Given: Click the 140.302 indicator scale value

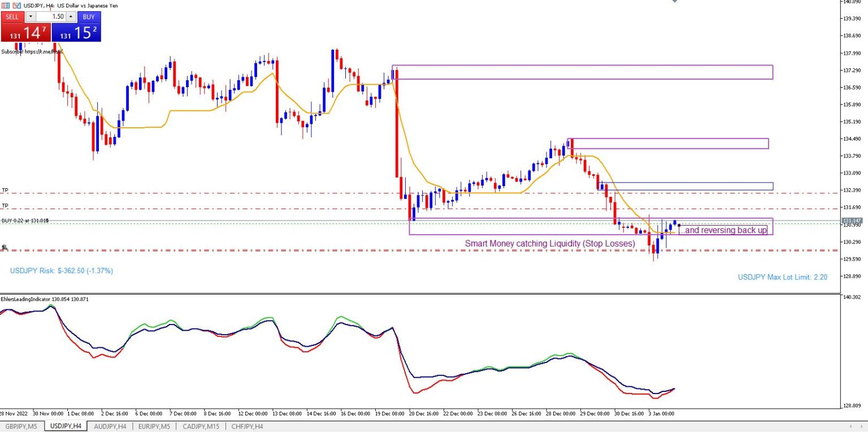Looking at the screenshot, I should (851, 297).
